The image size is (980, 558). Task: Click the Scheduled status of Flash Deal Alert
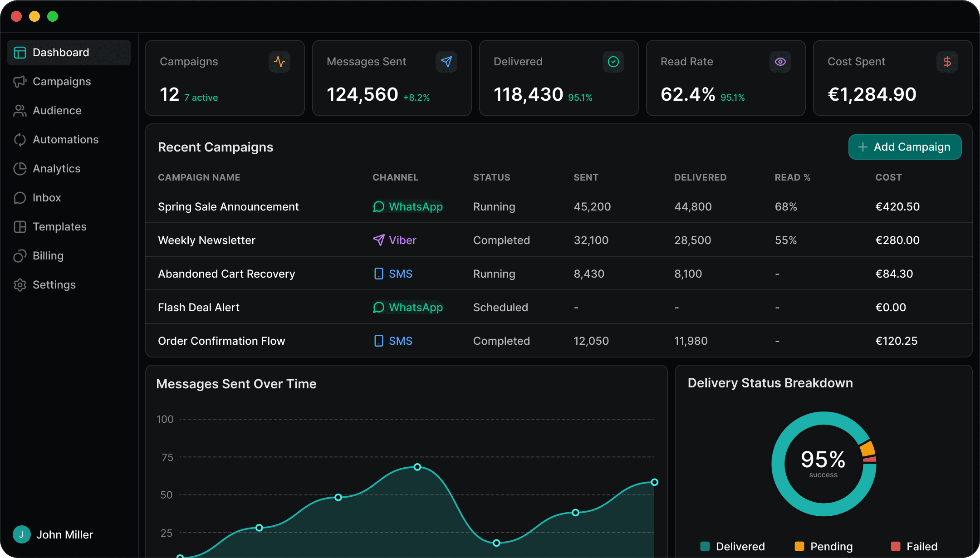coord(501,308)
